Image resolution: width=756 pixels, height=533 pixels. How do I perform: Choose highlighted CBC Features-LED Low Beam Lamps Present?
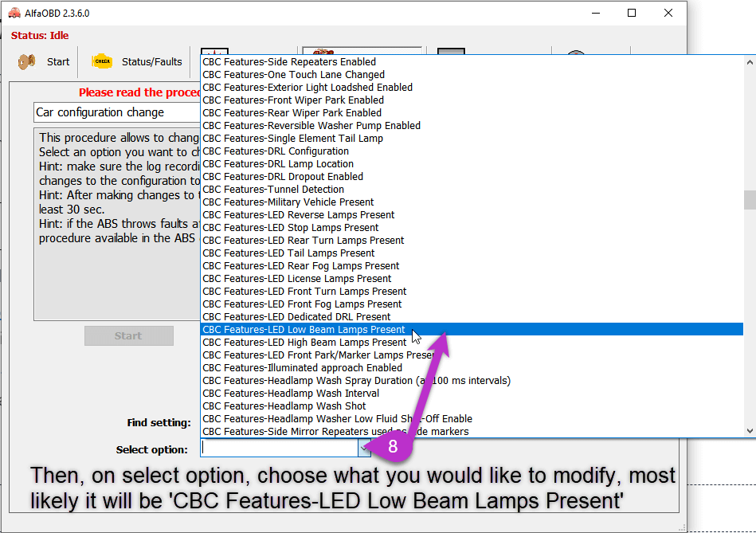click(472, 330)
